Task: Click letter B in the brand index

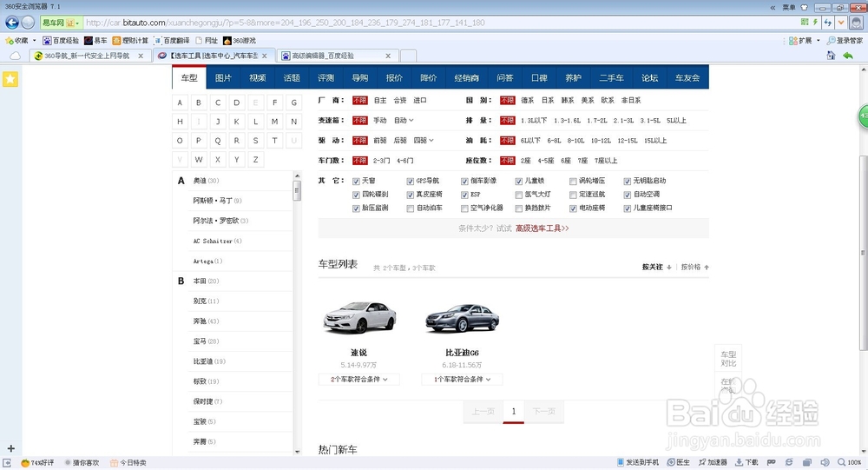Action: [198, 103]
